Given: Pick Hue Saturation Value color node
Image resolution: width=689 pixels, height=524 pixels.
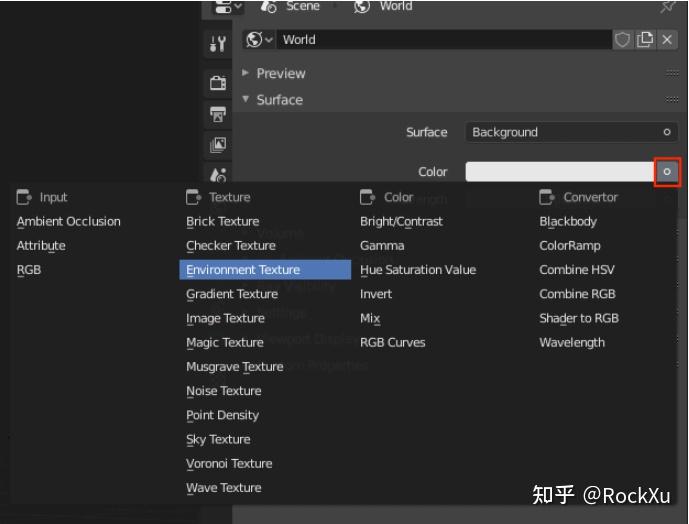Looking at the screenshot, I should (418, 270).
